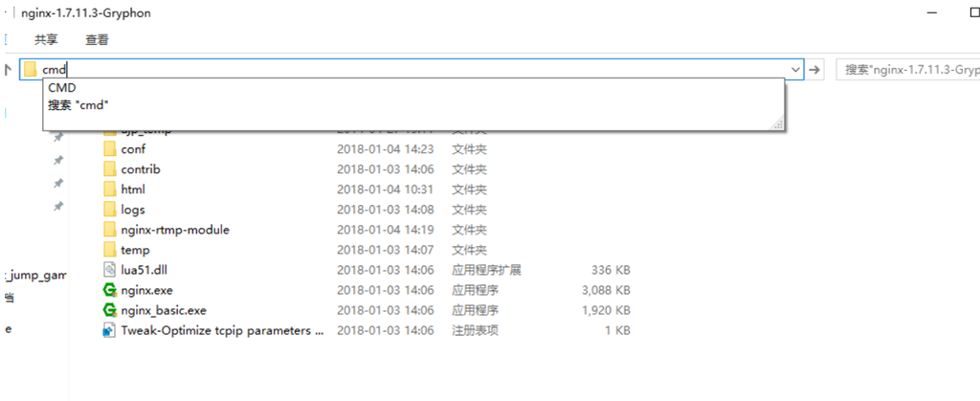Click the search box for nginx-1.7.11.3-Gryphon

tap(908, 70)
